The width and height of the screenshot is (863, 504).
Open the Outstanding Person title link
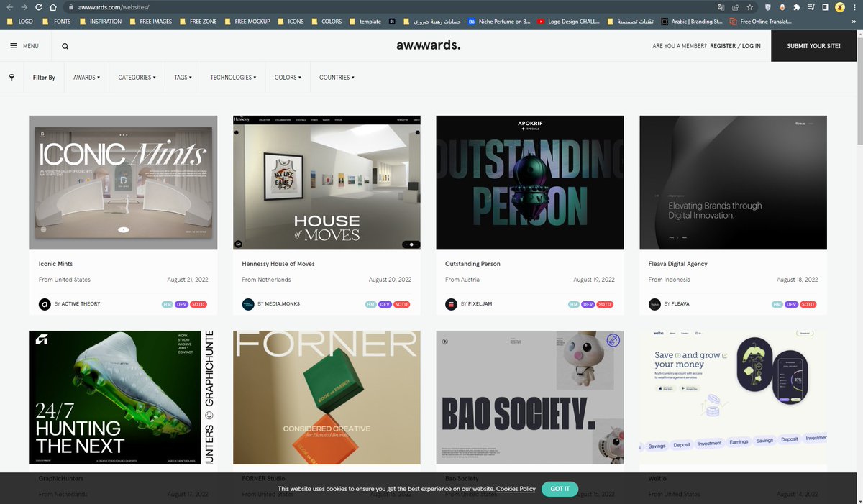click(x=472, y=264)
